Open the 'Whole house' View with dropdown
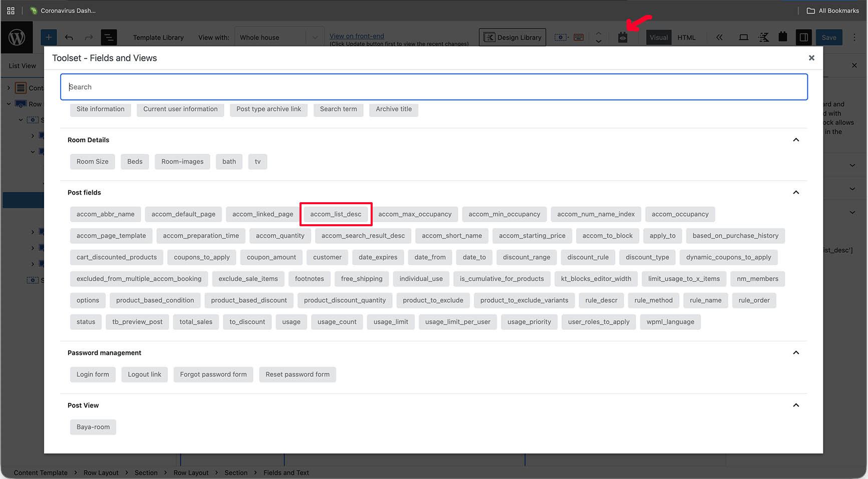The width and height of the screenshot is (868, 479). pos(278,37)
